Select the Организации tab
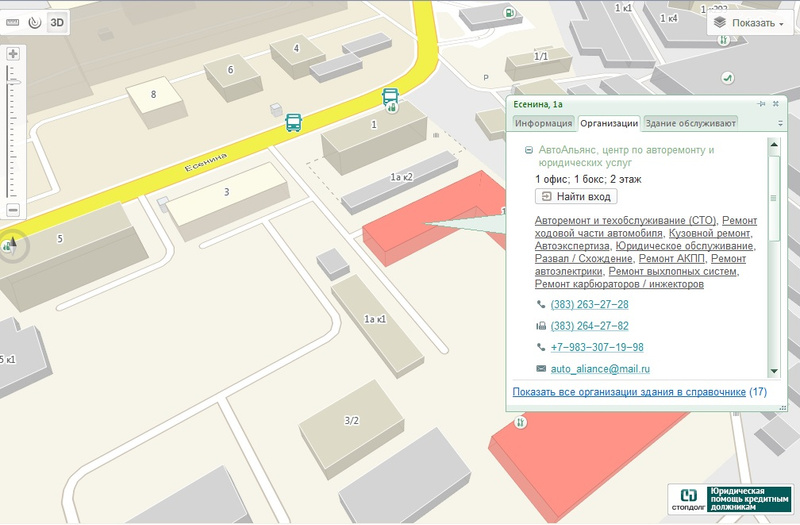This screenshot has width=800, height=525. [x=609, y=123]
